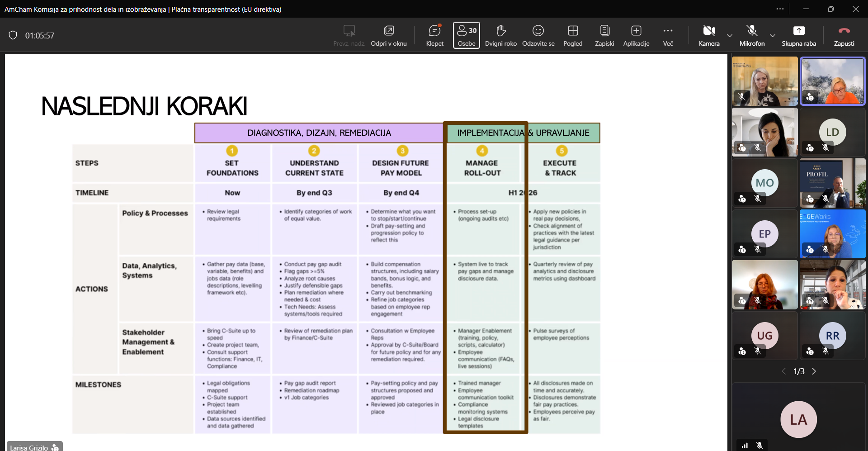Open the Klepet chat panel
The width and height of the screenshot is (868, 451).
point(434,35)
